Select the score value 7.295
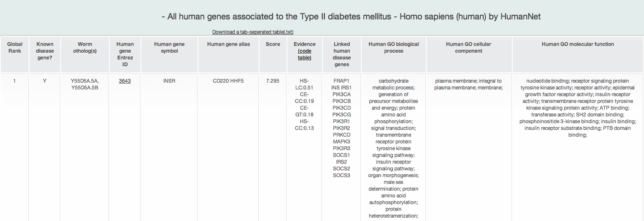Screen dimensions: 644x221 [x=273, y=81]
